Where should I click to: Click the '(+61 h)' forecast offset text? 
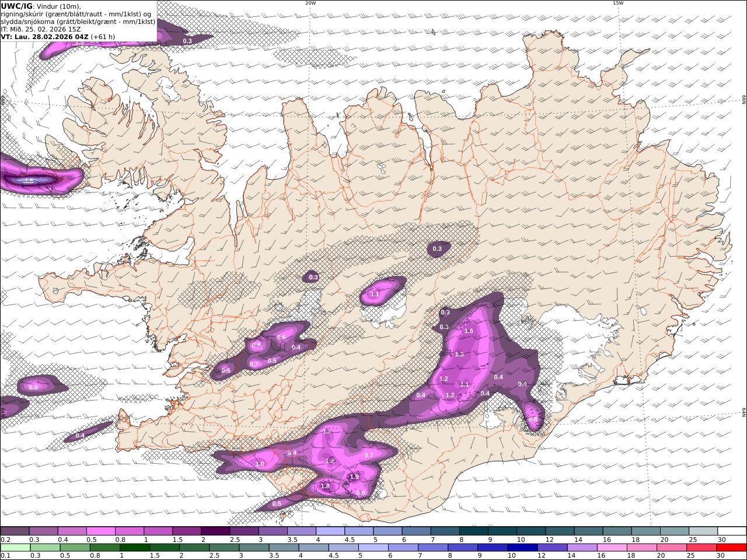pyautogui.click(x=103, y=37)
